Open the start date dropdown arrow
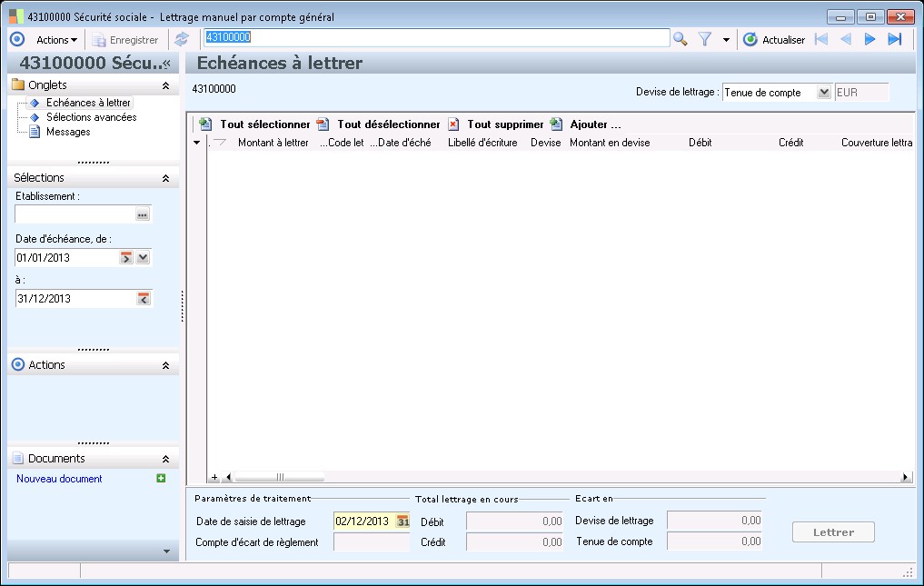 [144, 258]
